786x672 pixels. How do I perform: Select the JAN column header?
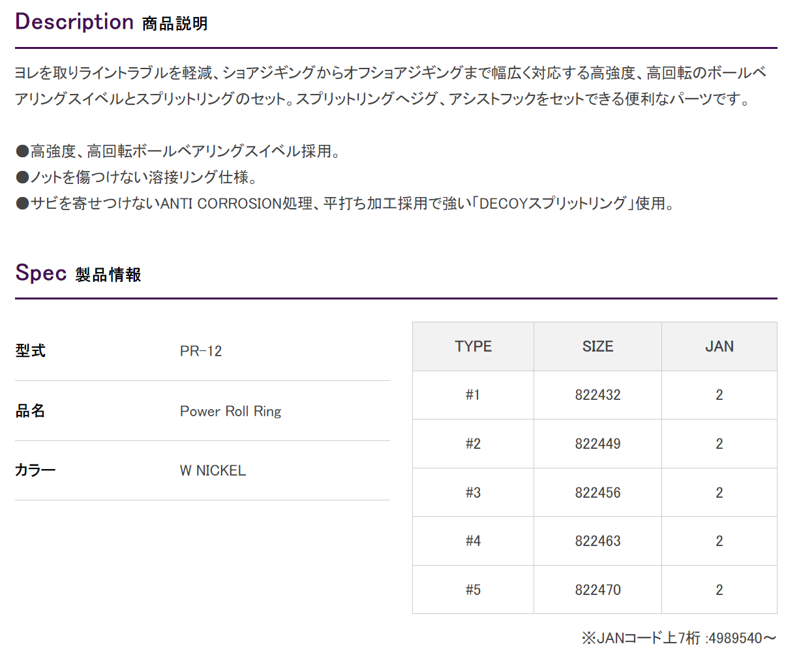pyautogui.click(x=719, y=346)
